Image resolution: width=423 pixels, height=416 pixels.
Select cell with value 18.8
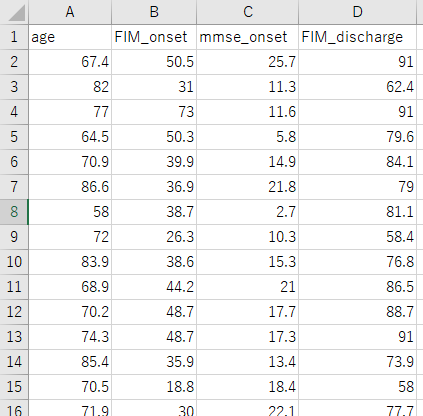[x=154, y=387]
